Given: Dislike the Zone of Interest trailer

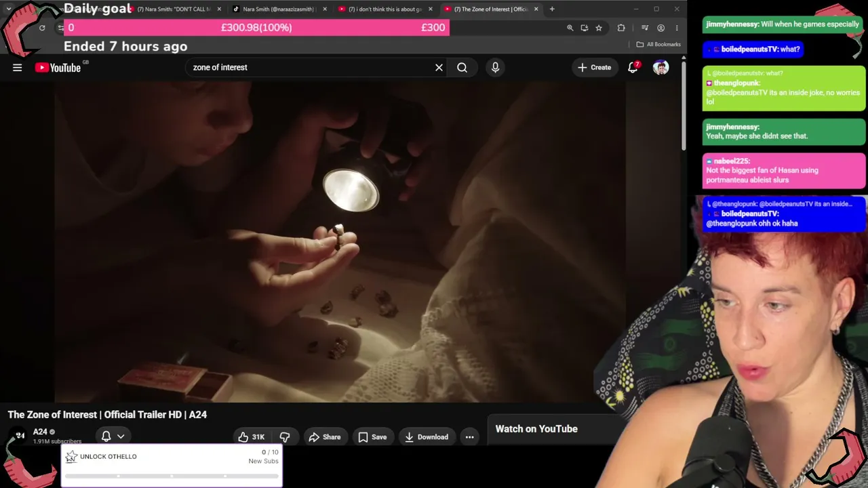Looking at the screenshot, I should (285, 437).
